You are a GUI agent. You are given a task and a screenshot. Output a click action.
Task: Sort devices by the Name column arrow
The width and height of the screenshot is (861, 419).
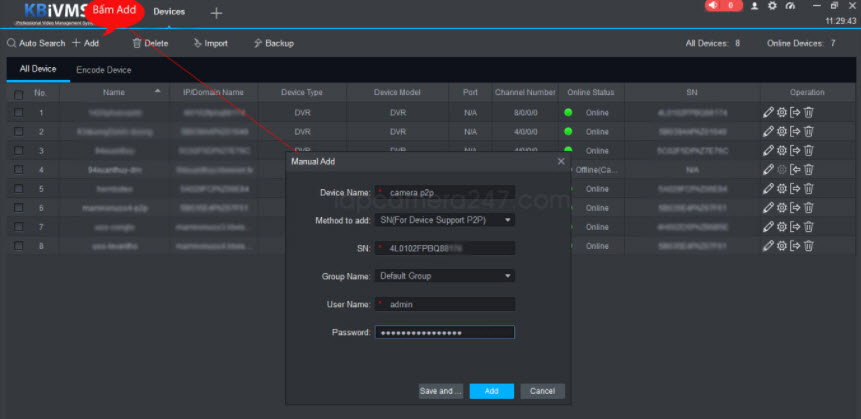pos(159,93)
